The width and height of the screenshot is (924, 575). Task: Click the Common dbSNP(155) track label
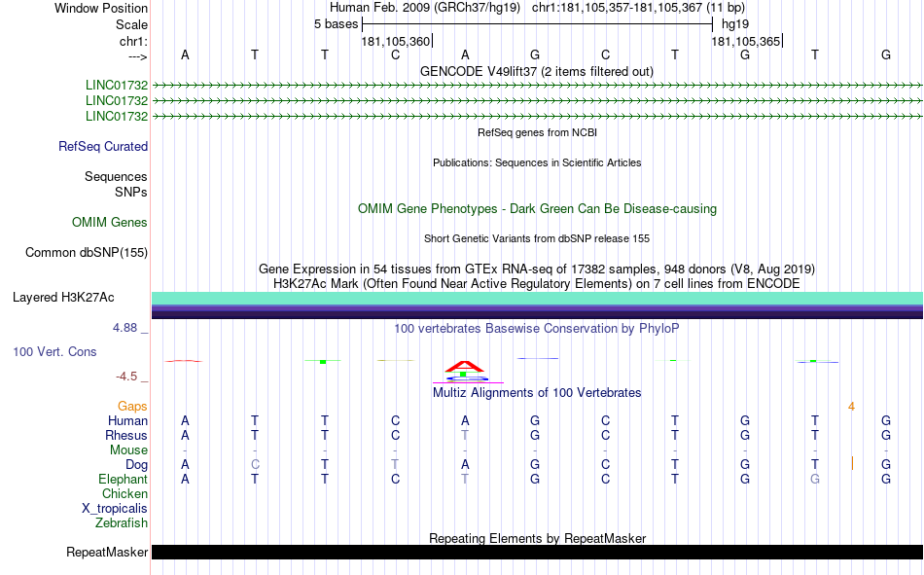click(x=87, y=252)
